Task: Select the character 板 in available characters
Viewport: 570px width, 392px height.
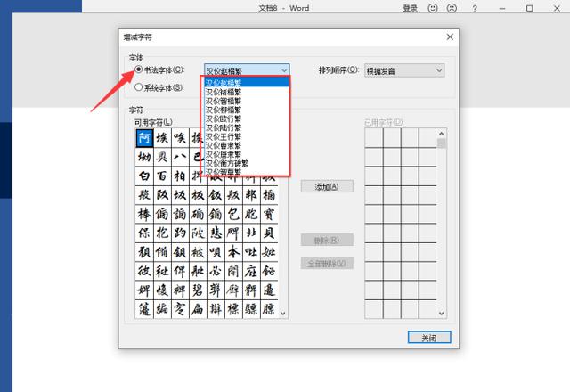Action: pos(198,195)
